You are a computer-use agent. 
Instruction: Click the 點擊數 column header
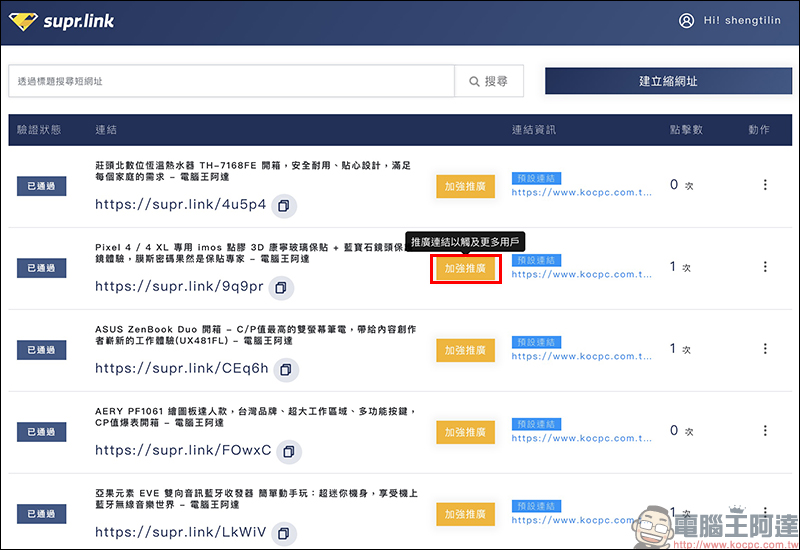pos(686,130)
